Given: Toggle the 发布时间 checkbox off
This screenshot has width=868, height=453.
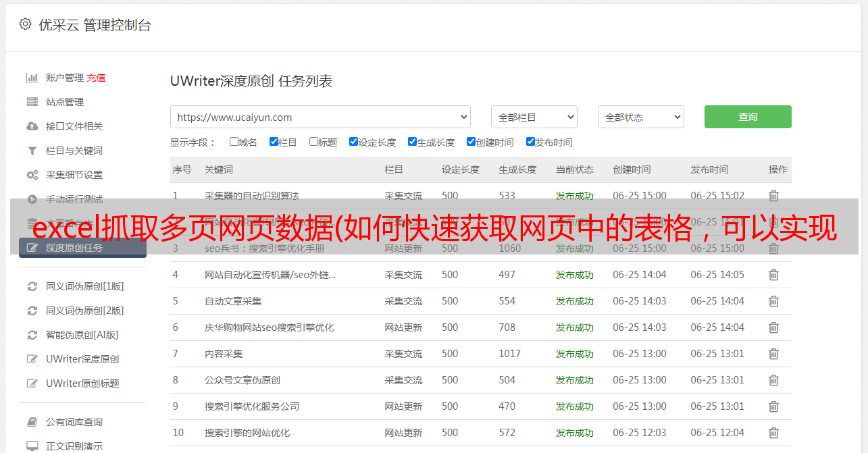Looking at the screenshot, I should pyautogui.click(x=530, y=142).
